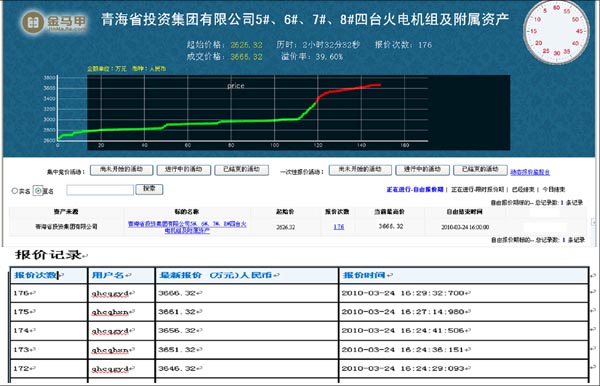The width and height of the screenshot is (600, 386).
Task: Open 已结束的活动 under 一次性报价活动
Action: point(480,170)
